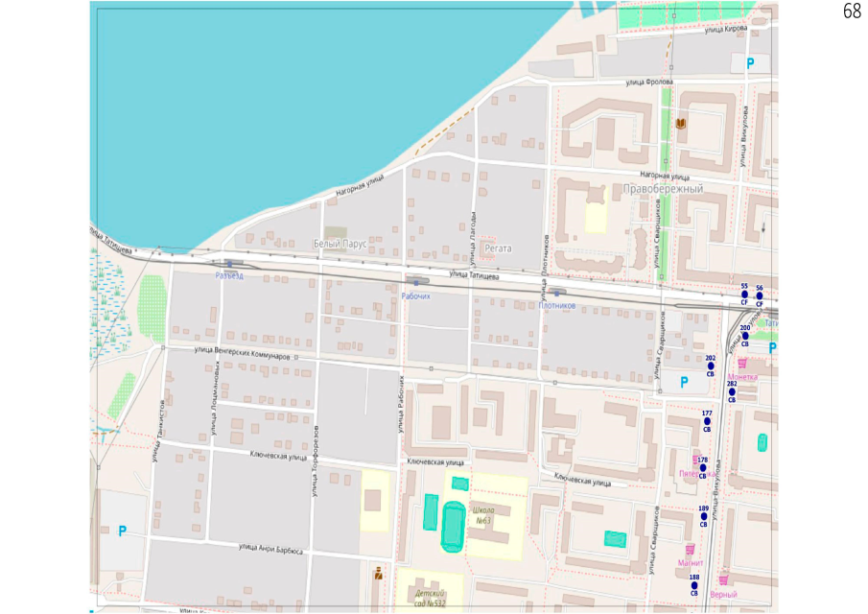Screen dimensions: 868x614
Task: Click the Верный supermarket cart icon
Action: 723,579
